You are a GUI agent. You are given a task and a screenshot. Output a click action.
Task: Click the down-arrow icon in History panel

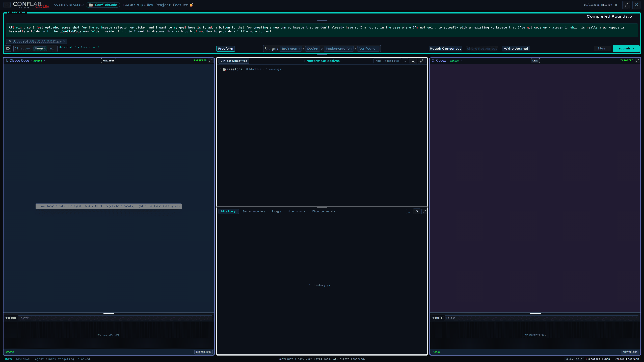409,212
